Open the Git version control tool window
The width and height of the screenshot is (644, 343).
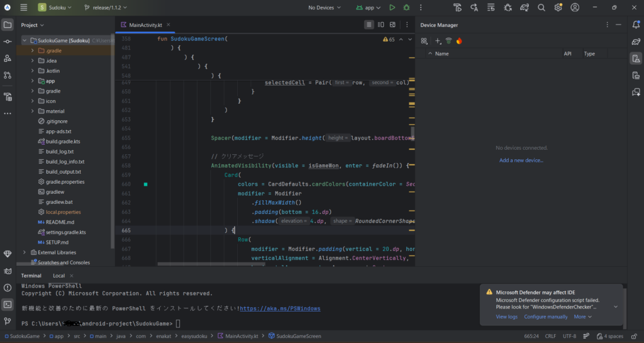[x=8, y=322]
